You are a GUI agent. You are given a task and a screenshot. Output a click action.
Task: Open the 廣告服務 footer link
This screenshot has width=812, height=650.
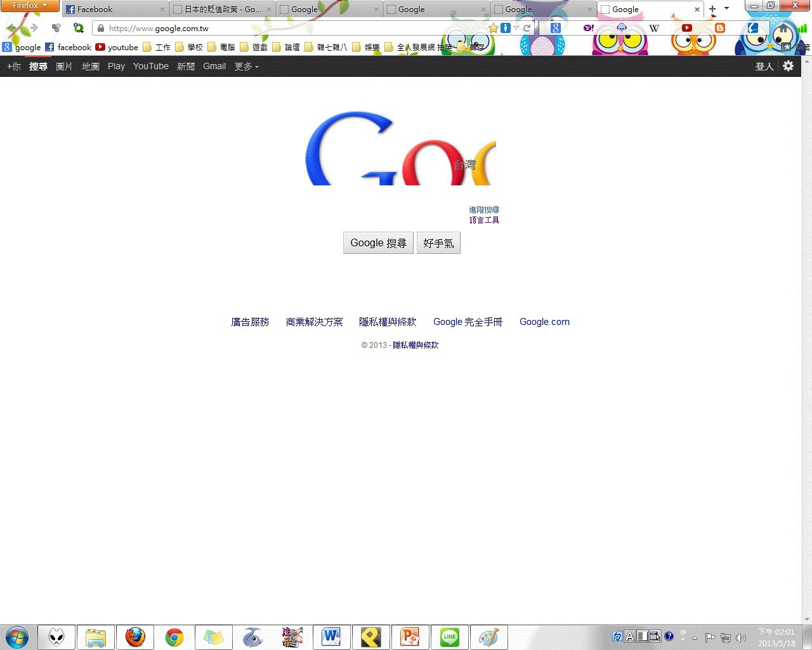pyautogui.click(x=250, y=322)
